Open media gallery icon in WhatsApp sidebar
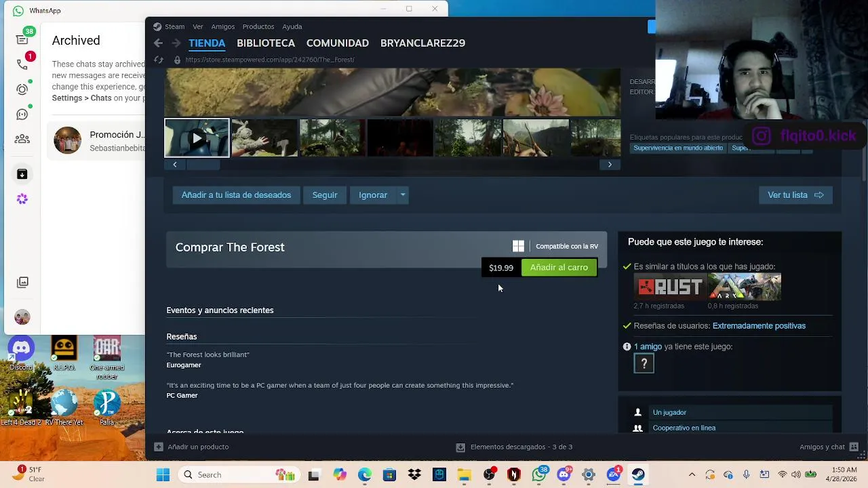The height and width of the screenshot is (488, 868). click(22, 282)
